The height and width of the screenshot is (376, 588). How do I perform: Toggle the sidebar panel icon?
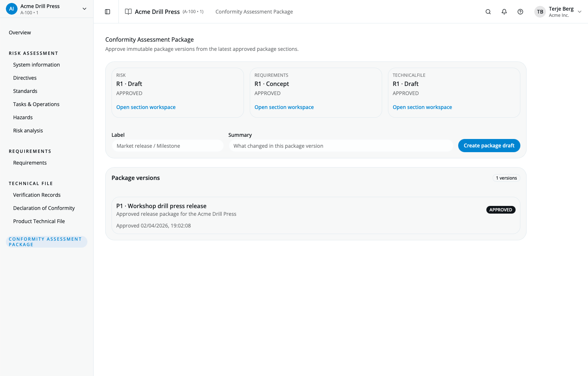[x=108, y=12]
